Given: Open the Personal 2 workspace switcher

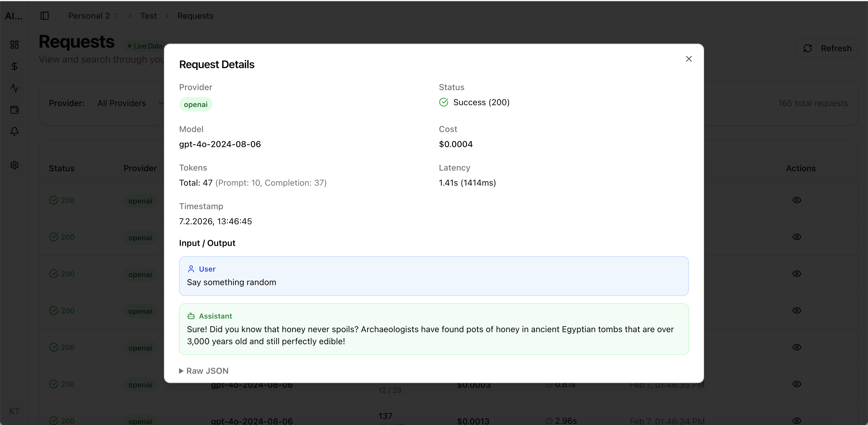Looking at the screenshot, I should point(89,15).
